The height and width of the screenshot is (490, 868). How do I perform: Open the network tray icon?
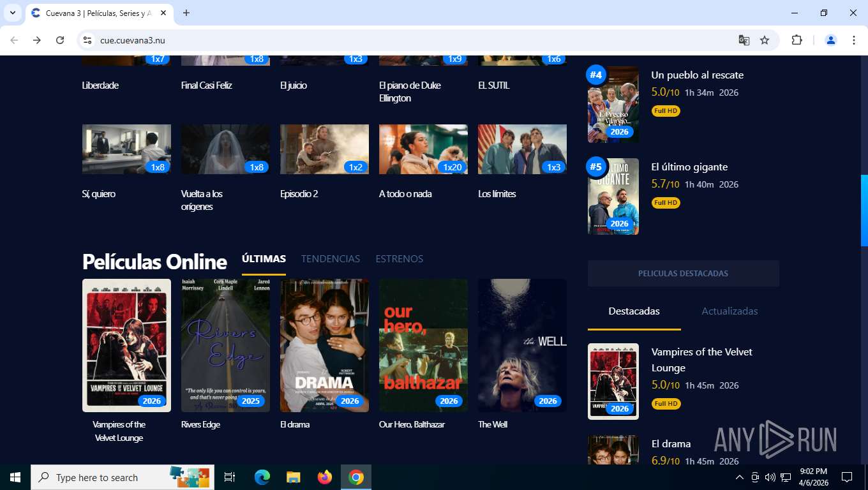pos(786,477)
